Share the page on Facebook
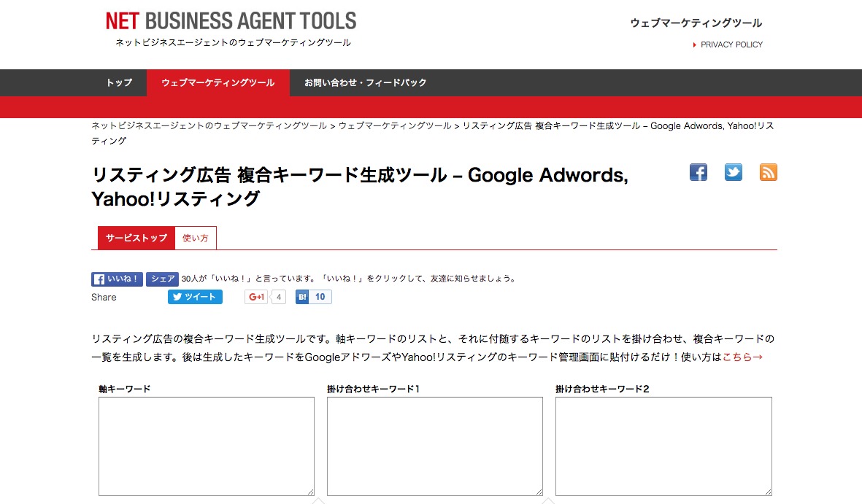The width and height of the screenshot is (862, 504). (x=698, y=172)
